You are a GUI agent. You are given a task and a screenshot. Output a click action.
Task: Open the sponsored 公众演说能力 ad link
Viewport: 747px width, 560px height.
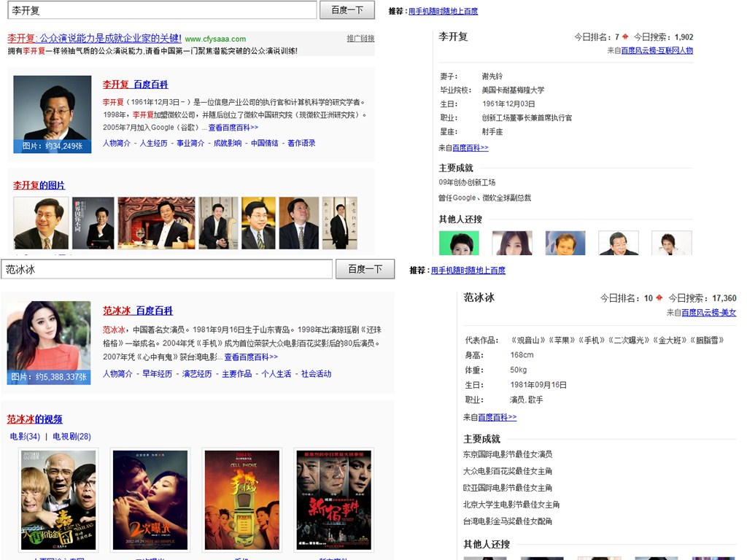tap(94, 38)
